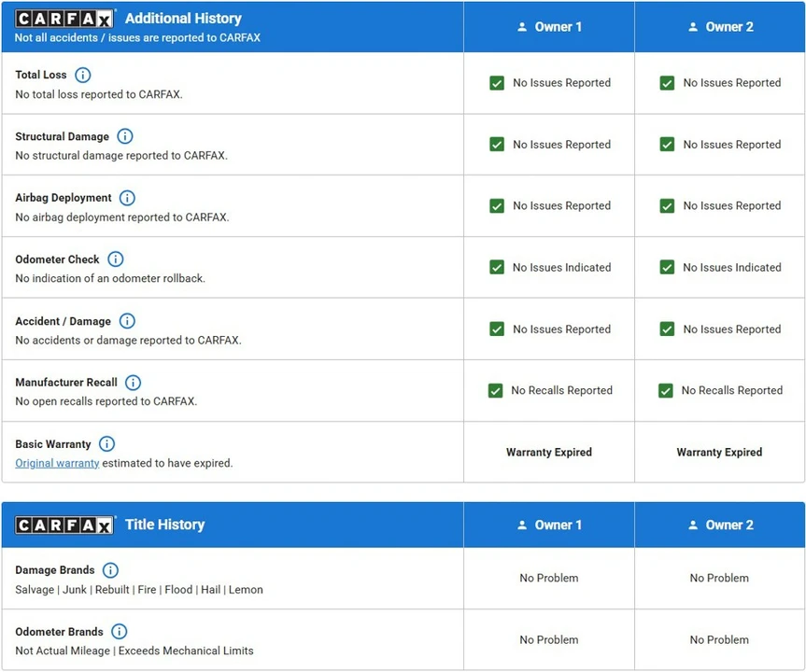
Task: Click the CARFAX logo in Additional History header
Action: (64, 19)
